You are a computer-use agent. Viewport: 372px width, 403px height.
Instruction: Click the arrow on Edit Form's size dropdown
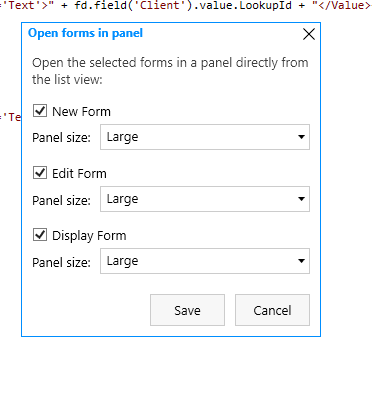point(301,199)
